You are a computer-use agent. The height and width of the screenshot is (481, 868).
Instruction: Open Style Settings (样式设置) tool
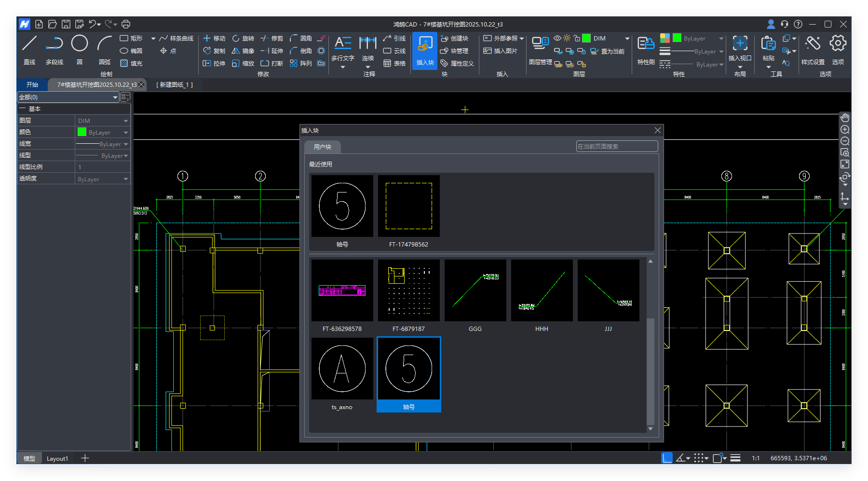click(813, 44)
